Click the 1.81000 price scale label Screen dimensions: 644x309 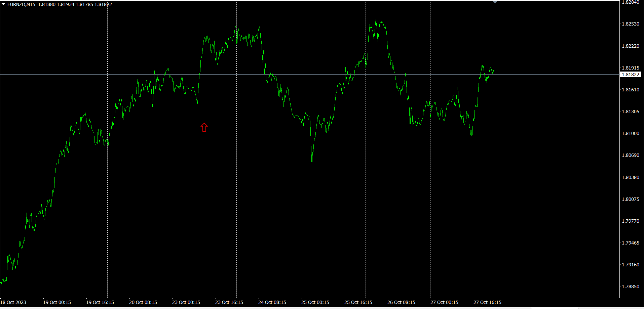(631, 133)
